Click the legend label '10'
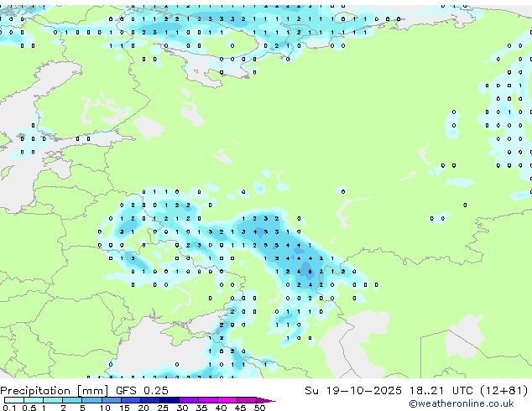The width and height of the screenshot is (532, 411). (x=105, y=408)
